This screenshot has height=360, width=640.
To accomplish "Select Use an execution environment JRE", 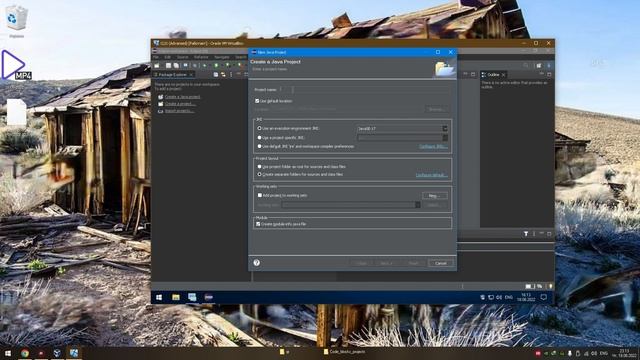I will pos(259,128).
